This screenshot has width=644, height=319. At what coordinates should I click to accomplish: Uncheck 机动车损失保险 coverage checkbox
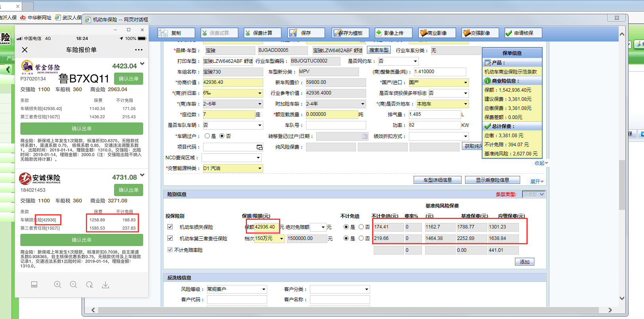(x=170, y=227)
